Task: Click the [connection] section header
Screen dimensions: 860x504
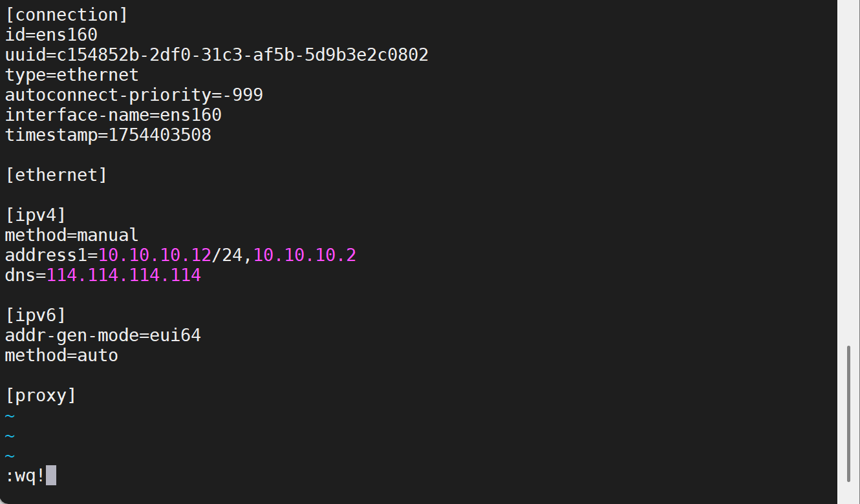Action: [x=67, y=15]
